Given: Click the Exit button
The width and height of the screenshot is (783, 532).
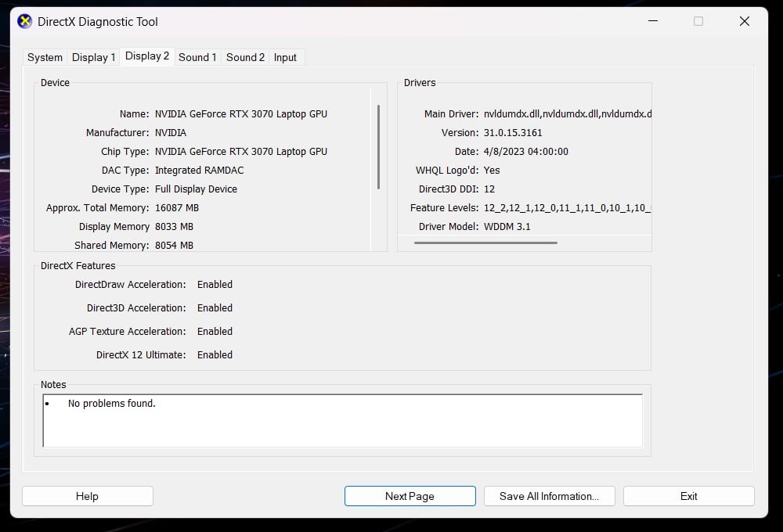Looking at the screenshot, I should [x=688, y=496].
